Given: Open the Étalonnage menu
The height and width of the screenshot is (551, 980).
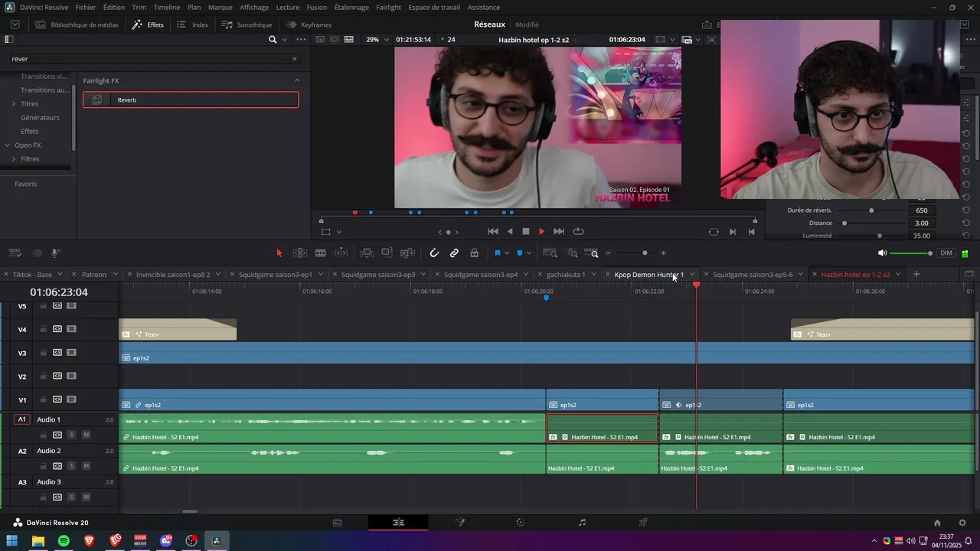Looking at the screenshot, I should pos(351,7).
